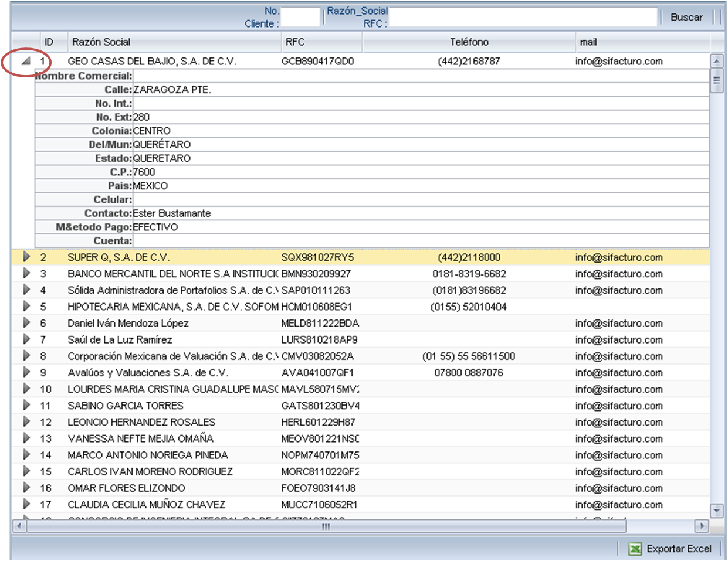The height and width of the screenshot is (561, 728).
Task: Click the horizontal scrollbar thumb
Action: [326, 526]
